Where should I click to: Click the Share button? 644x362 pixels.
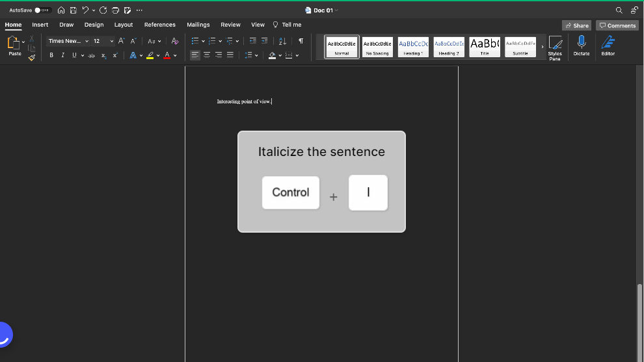[x=576, y=25]
